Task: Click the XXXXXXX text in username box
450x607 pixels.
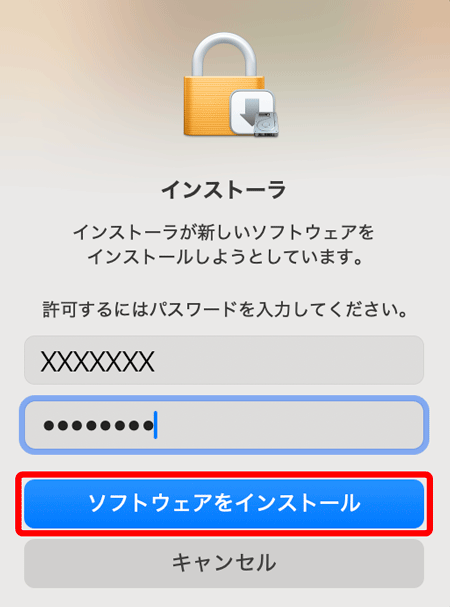Action: [98, 362]
